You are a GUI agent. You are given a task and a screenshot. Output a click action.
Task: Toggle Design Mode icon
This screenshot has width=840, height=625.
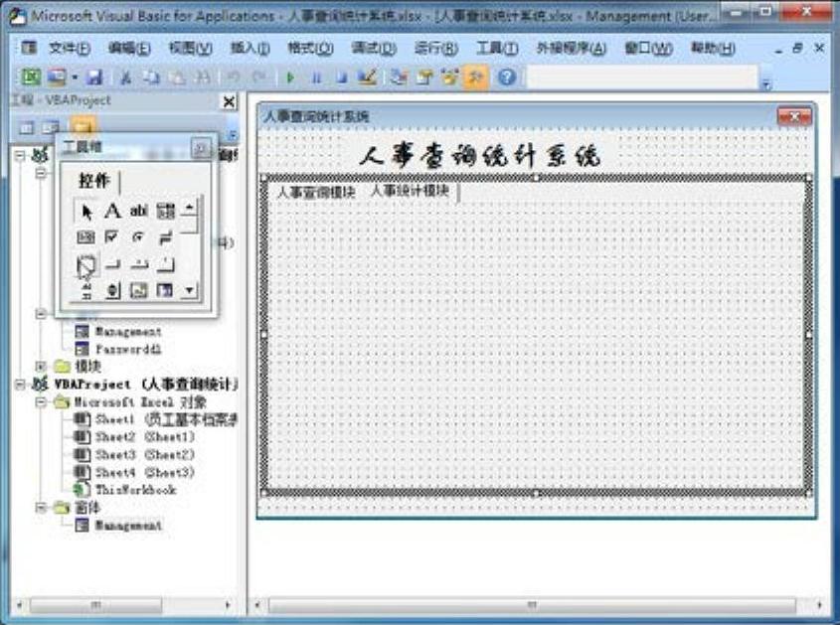pyautogui.click(x=368, y=78)
